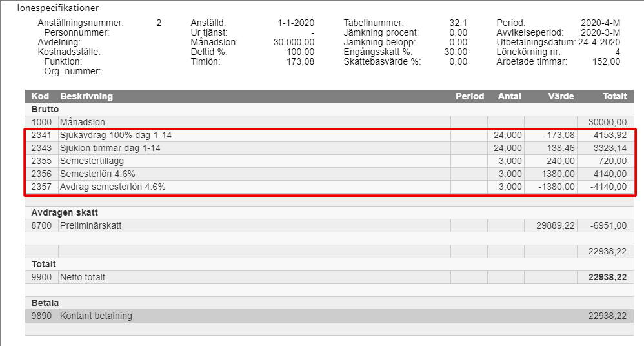Click the Beskrivning column header
Screen dimensions: 644x346
point(86,97)
